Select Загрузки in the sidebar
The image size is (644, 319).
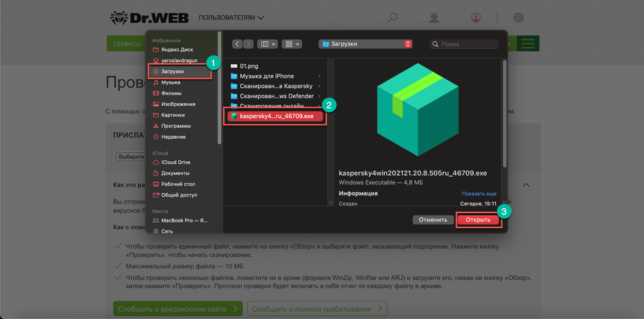181,72
